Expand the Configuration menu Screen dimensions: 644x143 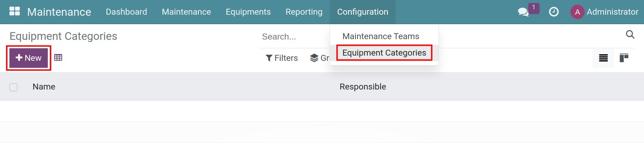pos(362,12)
